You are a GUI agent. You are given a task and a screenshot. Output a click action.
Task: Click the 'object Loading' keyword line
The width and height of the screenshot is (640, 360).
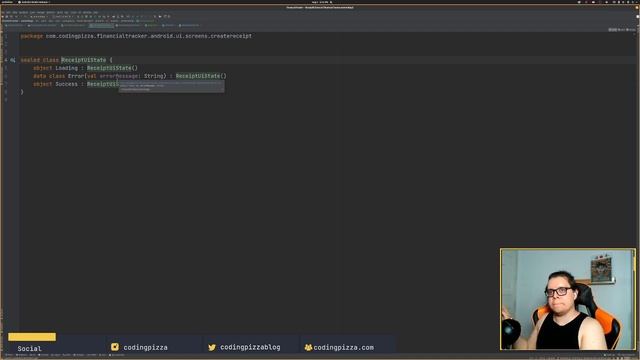86,68
